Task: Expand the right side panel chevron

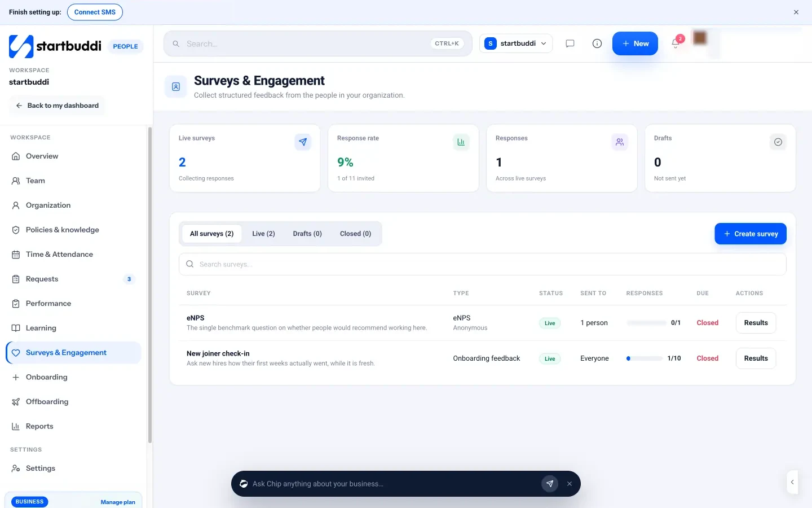Action: click(792, 482)
